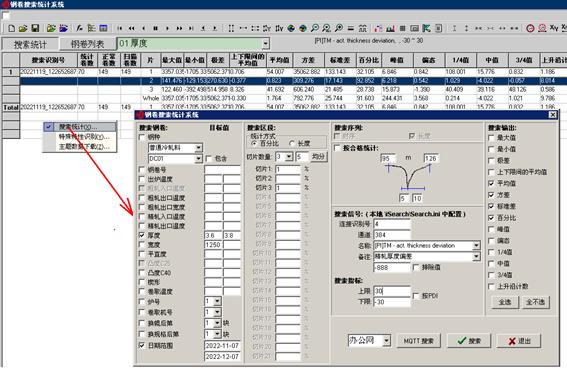Toggle the 厚度 checkbox
This screenshot has width=567, height=375.
click(142, 235)
